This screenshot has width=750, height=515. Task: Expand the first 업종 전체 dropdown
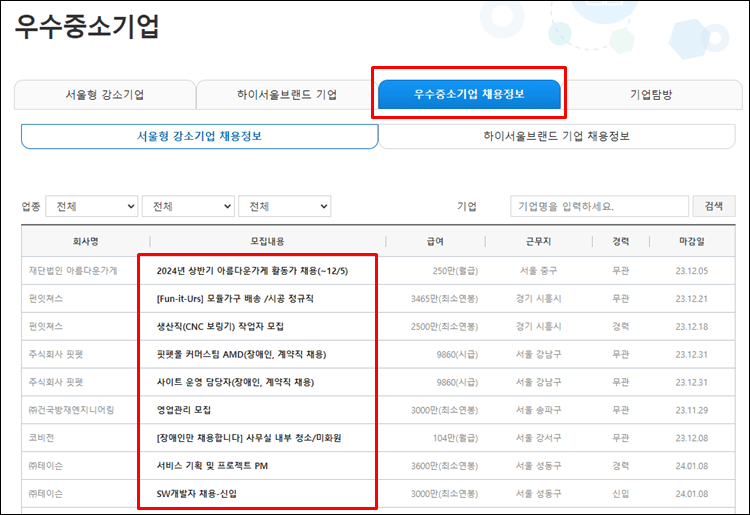pyautogui.click(x=91, y=206)
